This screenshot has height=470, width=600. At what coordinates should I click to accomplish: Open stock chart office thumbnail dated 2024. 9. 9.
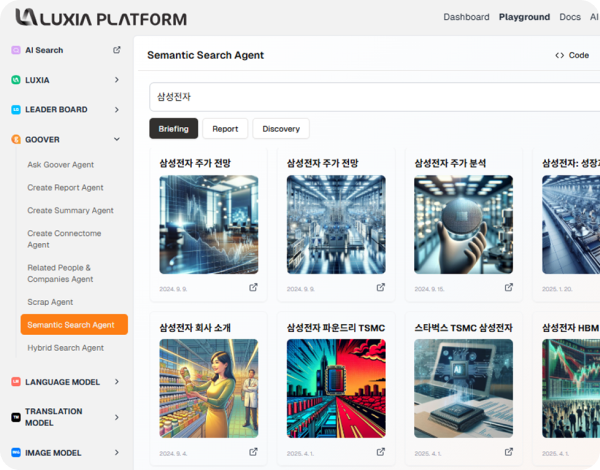(x=209, y=225)
